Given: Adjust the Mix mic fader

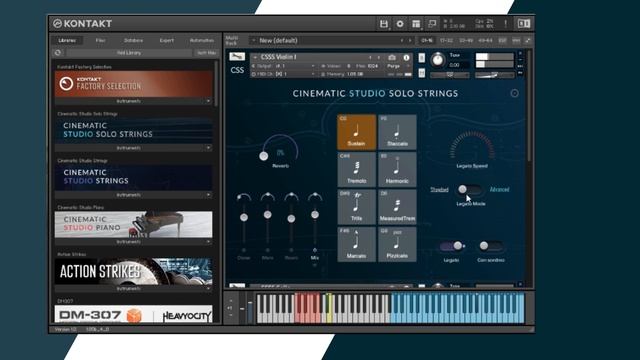Looking at the screenshot, I should (x=315, y=215).
